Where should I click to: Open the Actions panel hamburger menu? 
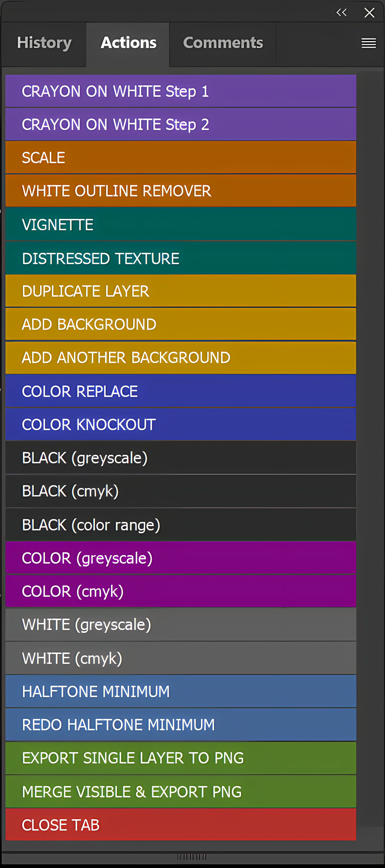(x=368, y=43)
